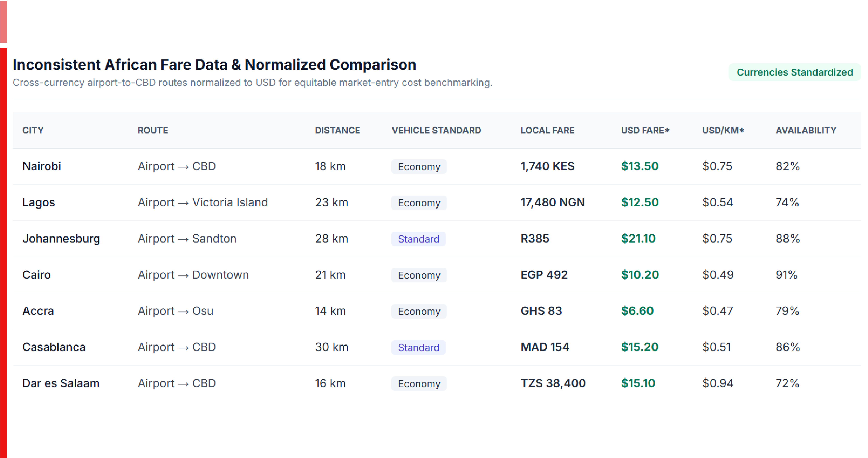Select the Nairobi city row

437,166
